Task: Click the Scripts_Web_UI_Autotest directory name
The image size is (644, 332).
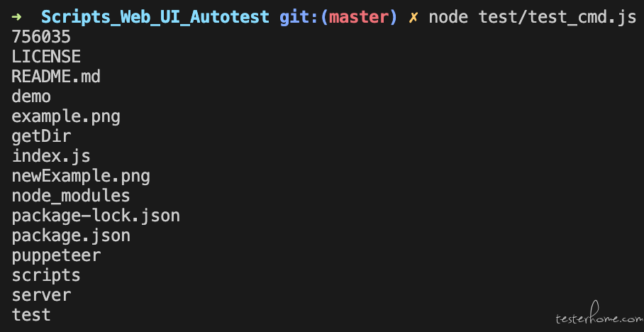Action: pos(155,18)
